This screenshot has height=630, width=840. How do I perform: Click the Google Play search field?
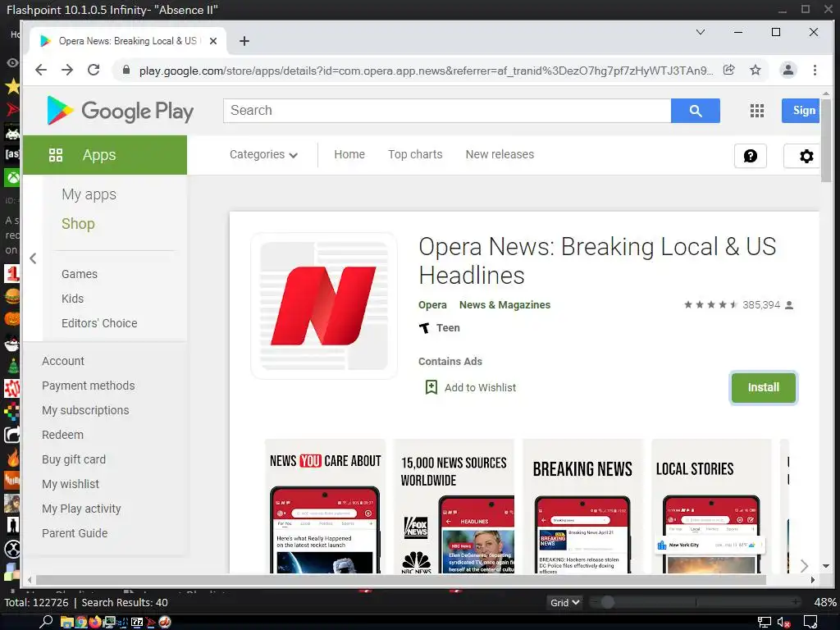[x=447, y=111]
